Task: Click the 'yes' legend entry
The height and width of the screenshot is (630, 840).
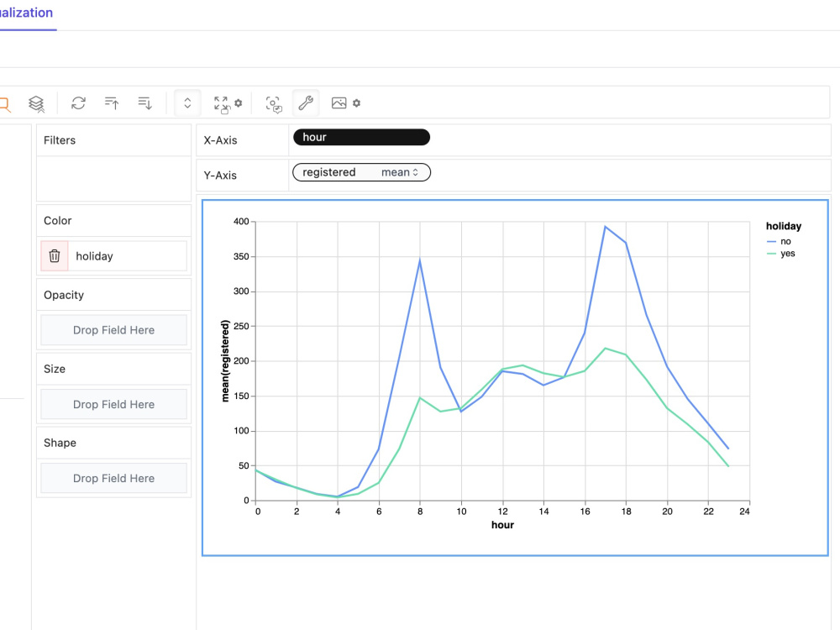Action: 781,254
